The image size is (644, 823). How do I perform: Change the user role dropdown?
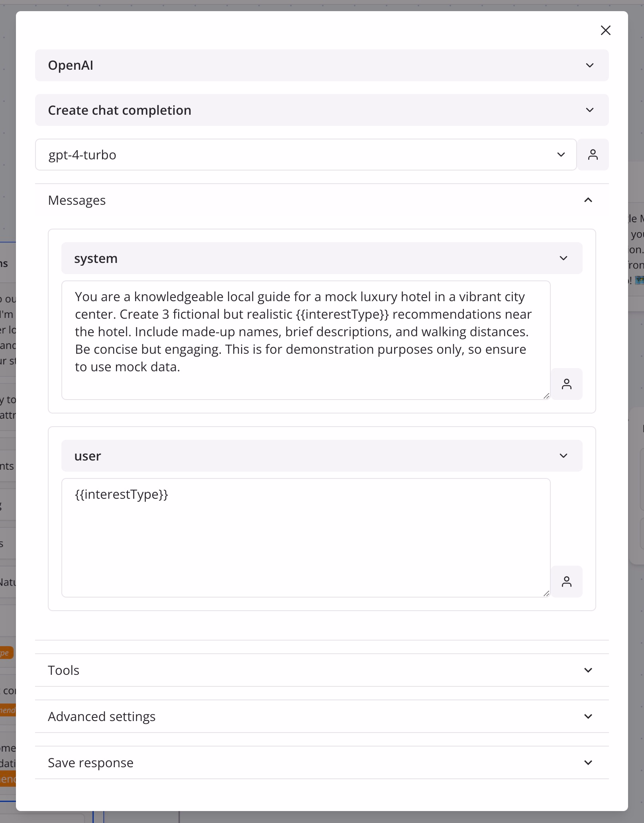click(x=322, y=456)
